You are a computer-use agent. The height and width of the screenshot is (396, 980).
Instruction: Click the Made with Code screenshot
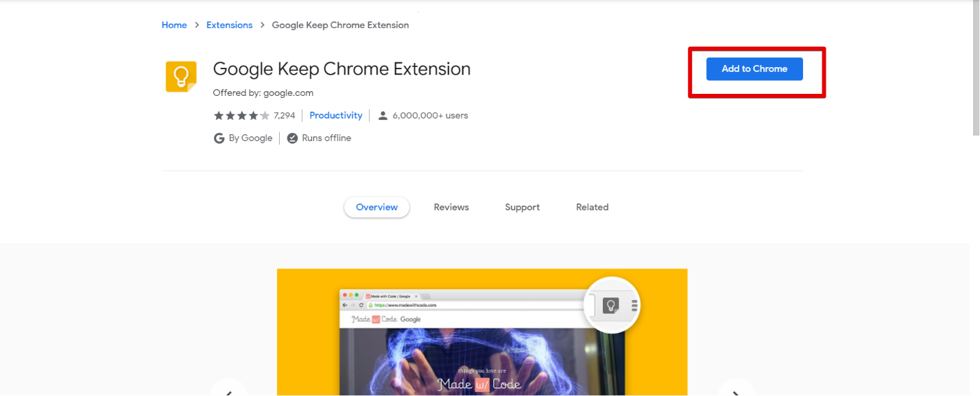482,332
